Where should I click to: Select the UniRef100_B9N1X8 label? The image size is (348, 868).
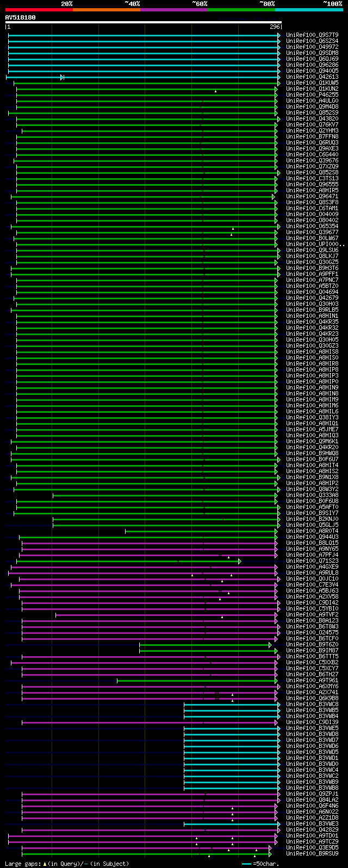312,477
